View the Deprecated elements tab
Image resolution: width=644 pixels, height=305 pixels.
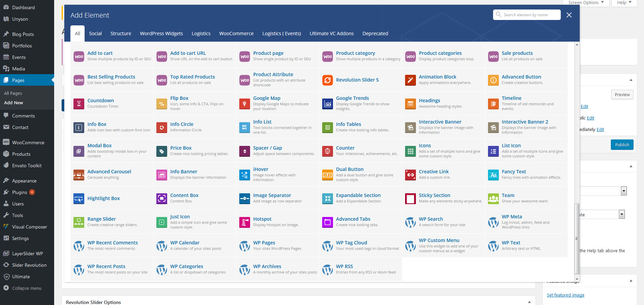click(375, 34)
